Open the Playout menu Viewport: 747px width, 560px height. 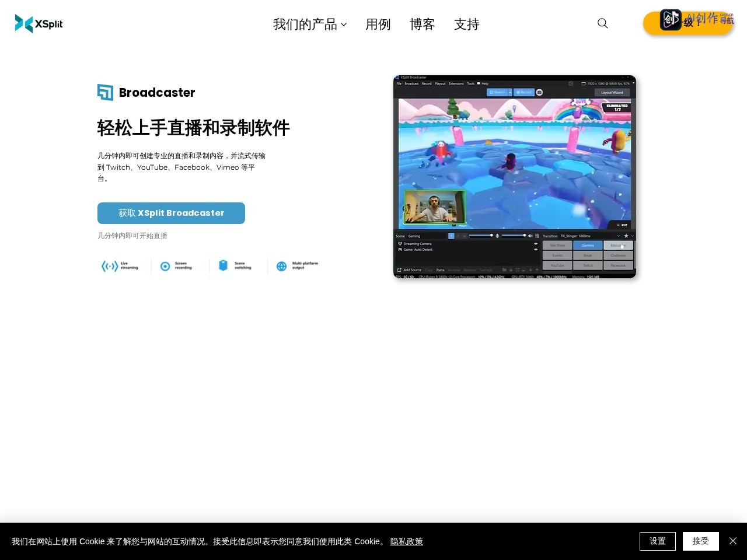(440, 83)
